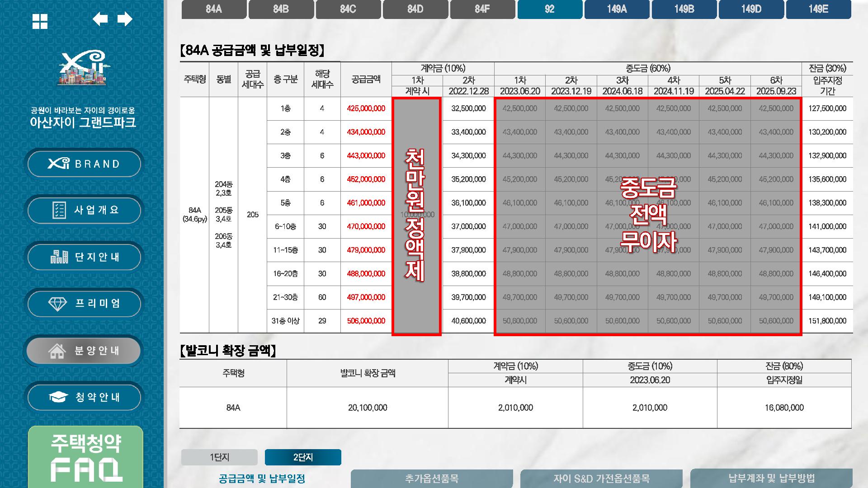Switch to the 84B tab
This screenshot has height=488, width=868.
point(281,9)
